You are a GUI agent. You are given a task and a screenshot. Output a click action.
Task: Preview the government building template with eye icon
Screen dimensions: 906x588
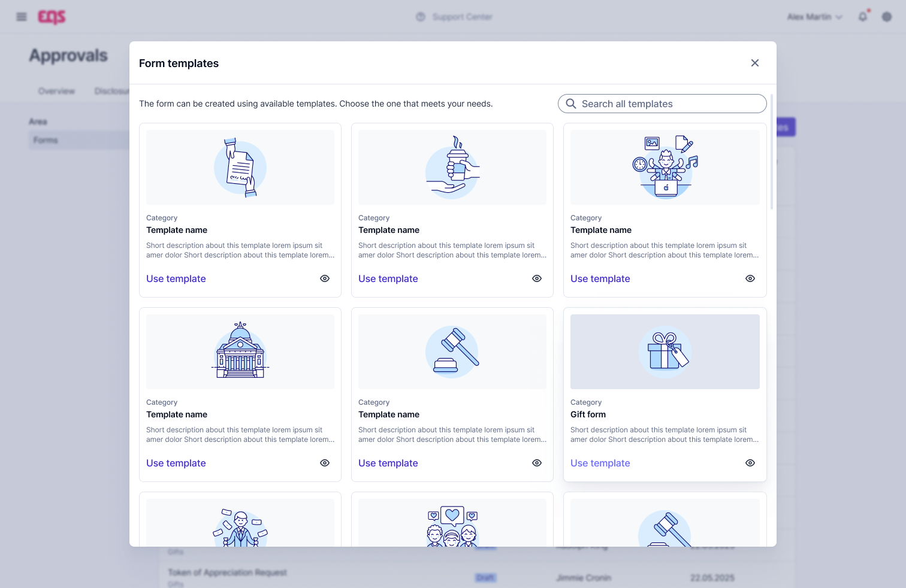coord(325,463)
